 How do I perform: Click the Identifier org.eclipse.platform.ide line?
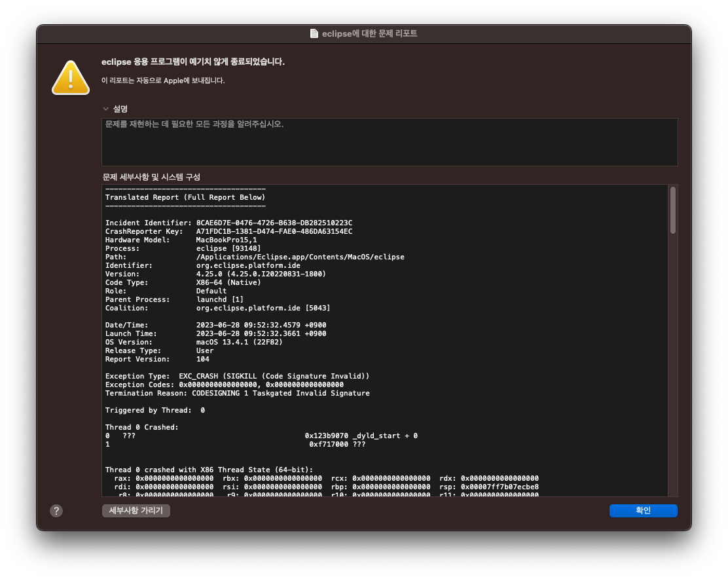203,265
